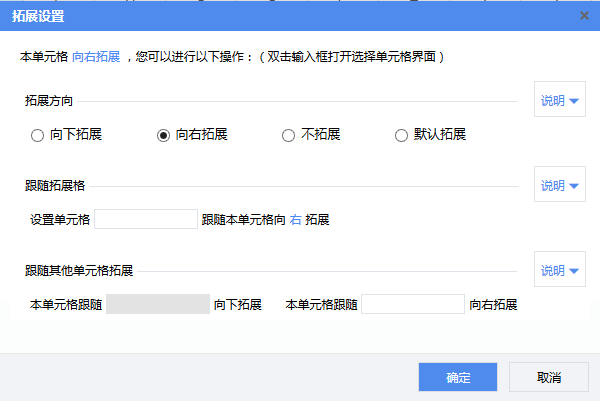Close the 拓展设置 dialog with X
The width and height of the screenshot is (600, 401).
click(584, 16)
